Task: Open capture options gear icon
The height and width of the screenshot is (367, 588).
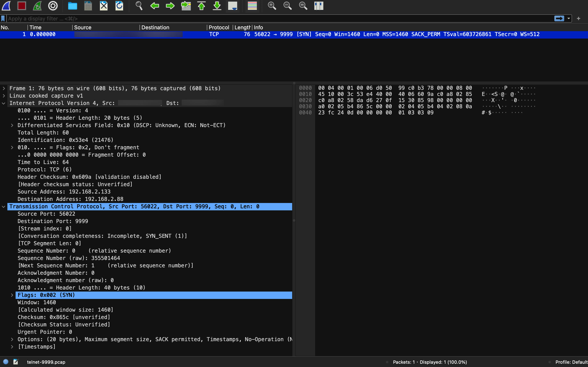Action: [53, 6]
